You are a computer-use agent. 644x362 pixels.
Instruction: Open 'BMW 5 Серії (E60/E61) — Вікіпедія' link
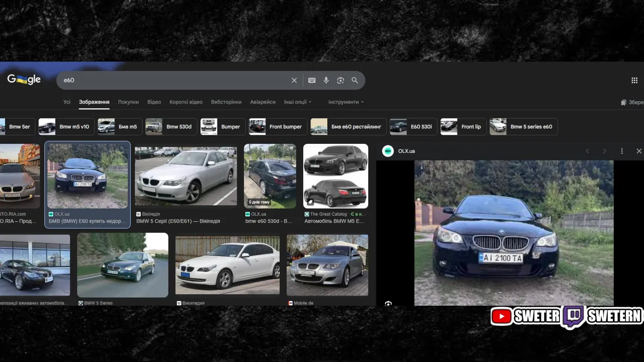tap(178, 221)
